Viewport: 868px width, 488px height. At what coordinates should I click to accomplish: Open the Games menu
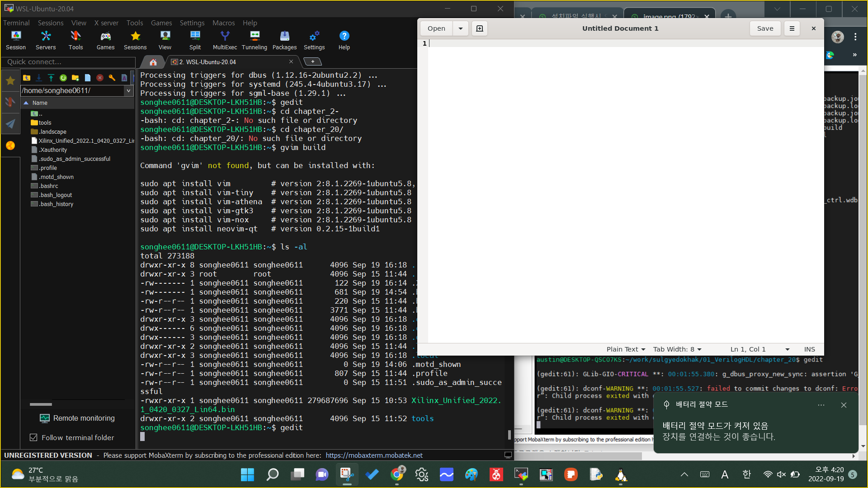(161, 23)
